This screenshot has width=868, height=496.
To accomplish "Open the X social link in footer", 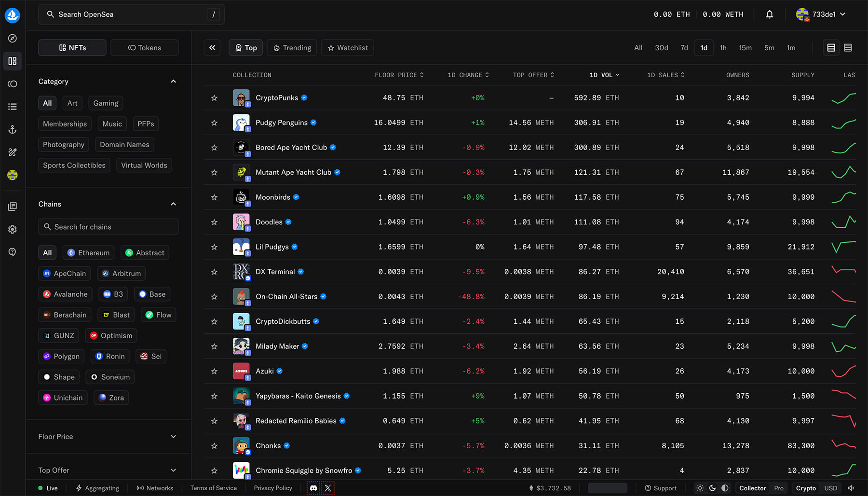I will (328, 488).
